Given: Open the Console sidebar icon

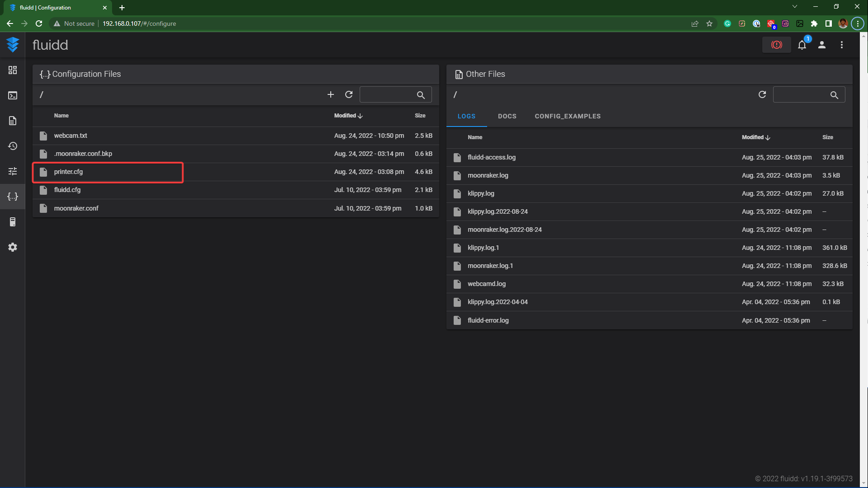Looking at the screenshot, I should coord(13,95).
